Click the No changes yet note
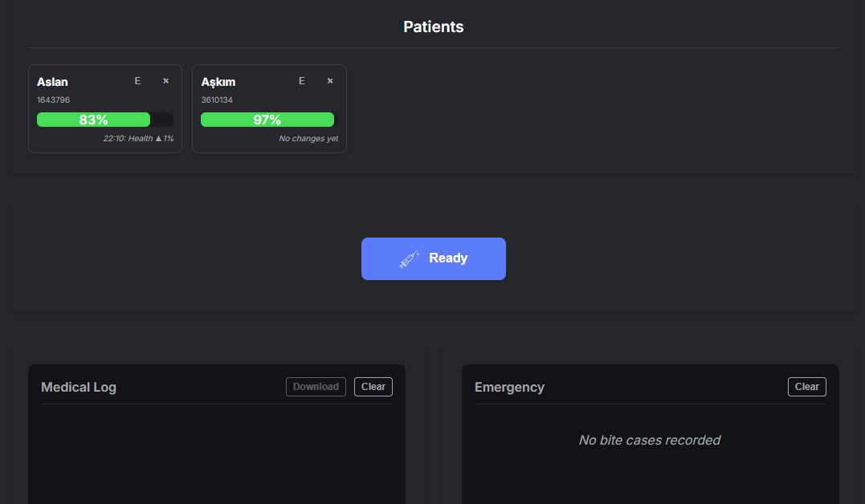 click(308, 138)
